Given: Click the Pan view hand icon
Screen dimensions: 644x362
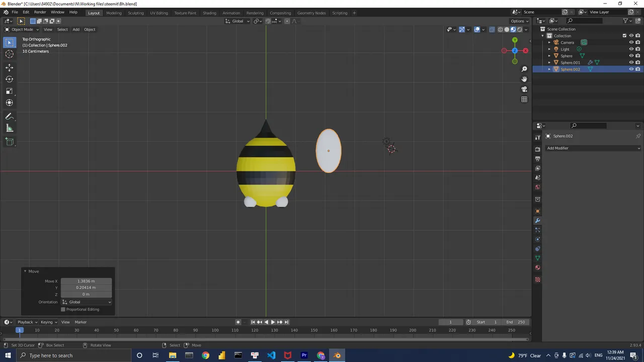Looking at the screenshot, I should coord(524,79).
